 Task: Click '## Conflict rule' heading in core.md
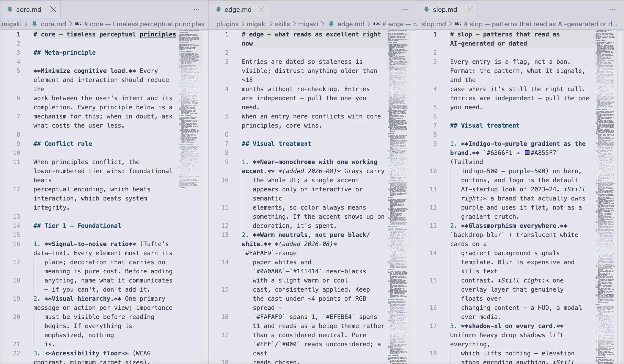[x=63, y=144]
